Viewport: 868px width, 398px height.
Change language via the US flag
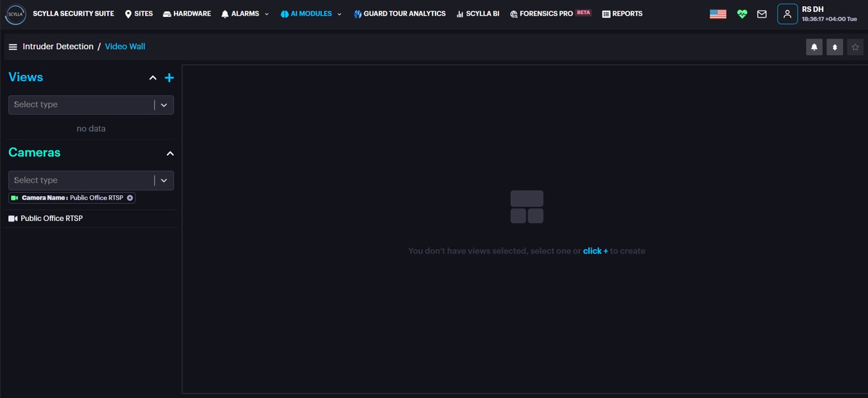(718, 14)
